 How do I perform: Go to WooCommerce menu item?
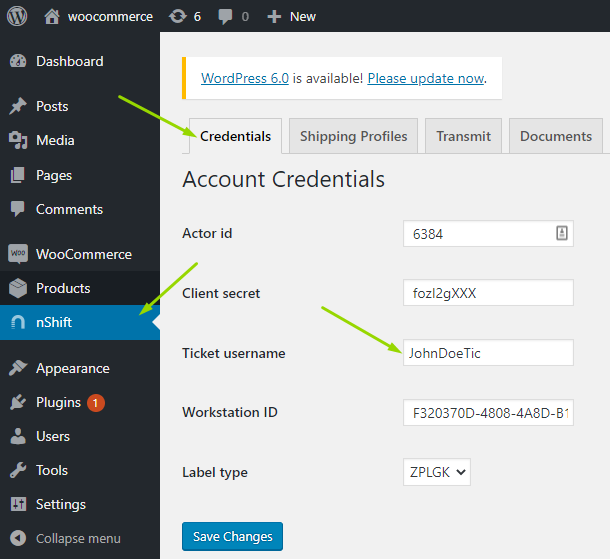[x=80, y=254]
